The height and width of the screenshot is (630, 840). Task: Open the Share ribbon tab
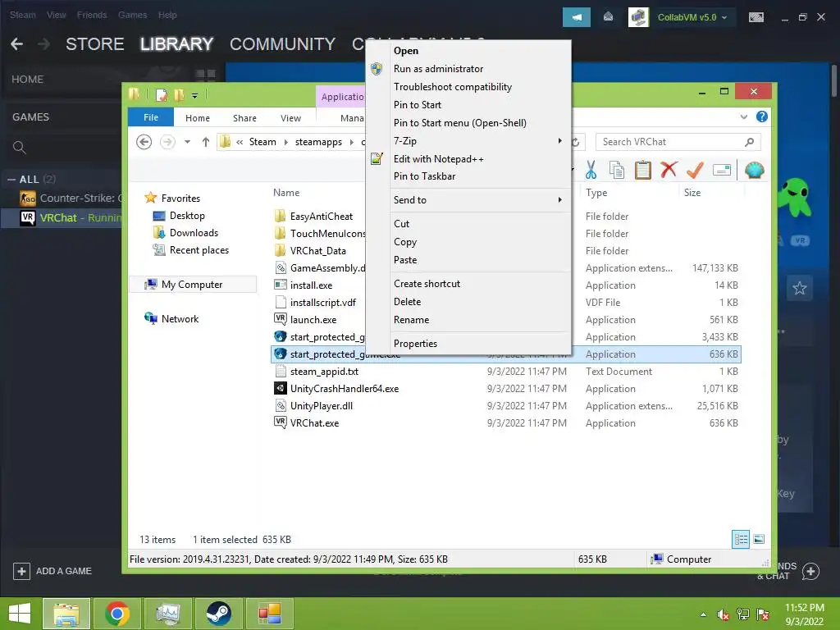(x=244, y=118)
